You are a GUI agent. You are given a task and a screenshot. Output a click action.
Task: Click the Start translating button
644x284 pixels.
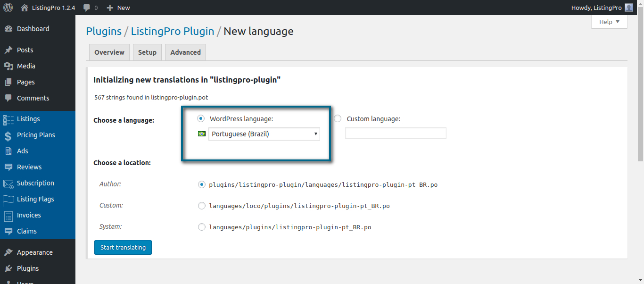coord(123,247)
